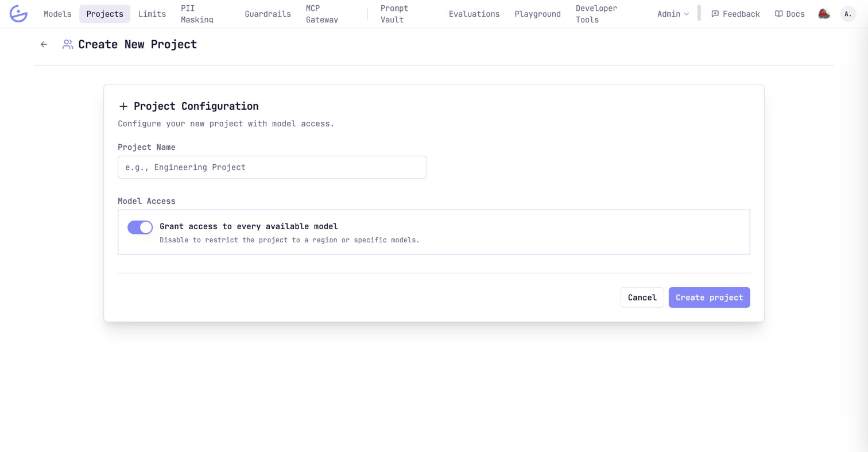Expand the Admin dropdown menu
This screenshot has width=868, height=452.
(x=673, y=14)
